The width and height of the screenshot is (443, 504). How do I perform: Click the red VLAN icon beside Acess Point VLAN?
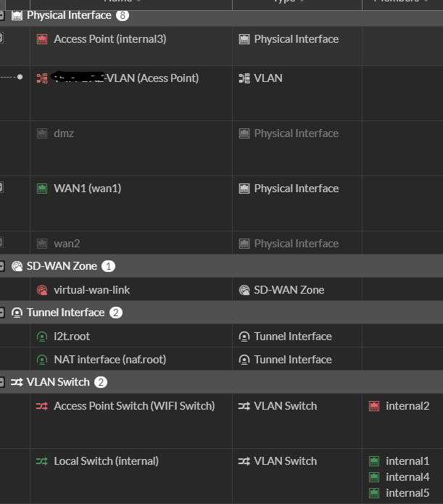pos(42,78)
